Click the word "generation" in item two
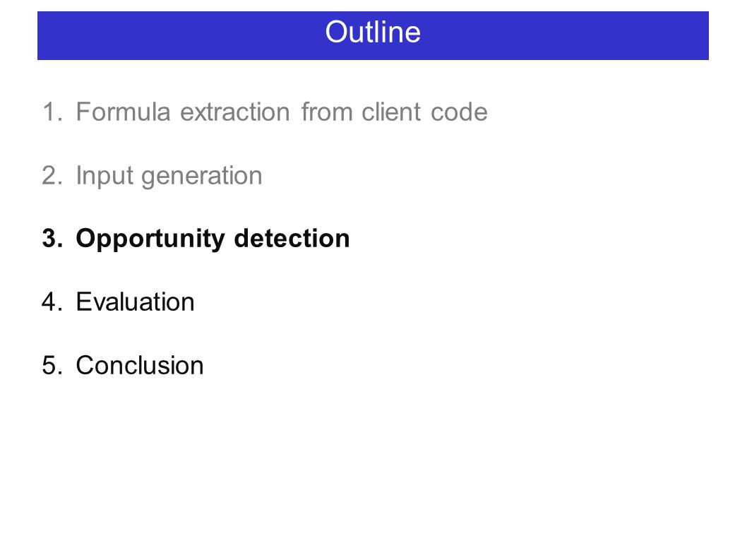 coord(202,177)
